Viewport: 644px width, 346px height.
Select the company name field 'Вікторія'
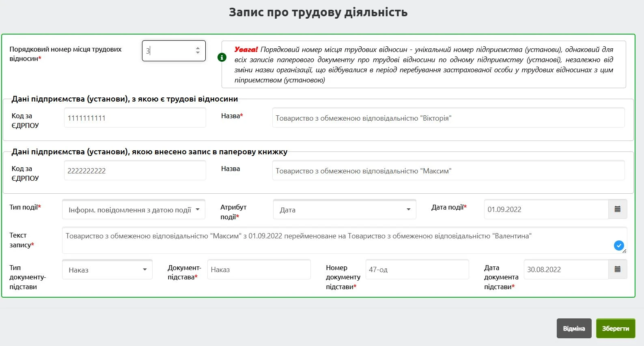point(448,118)
